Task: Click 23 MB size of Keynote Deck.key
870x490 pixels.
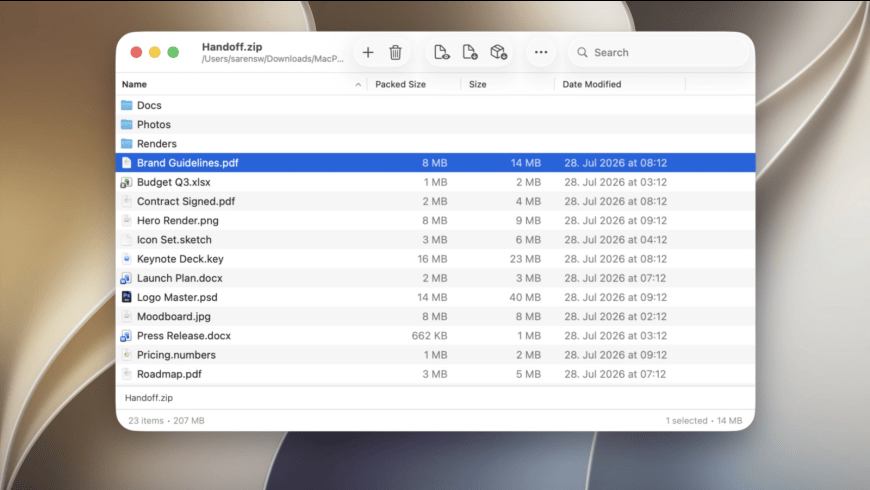Action: (525, 259)
